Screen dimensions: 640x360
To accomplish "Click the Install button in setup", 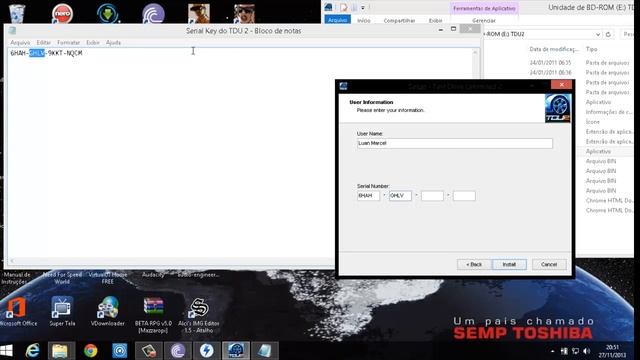I will 509,264.
